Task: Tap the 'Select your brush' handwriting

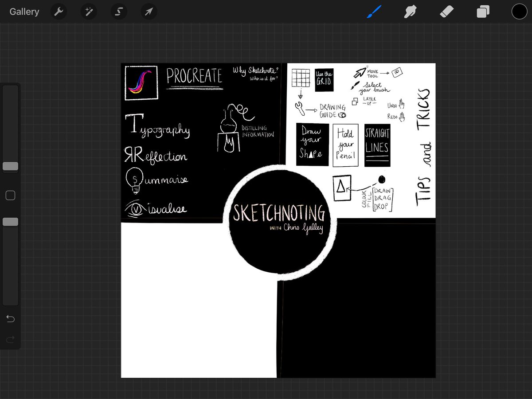Action: (x=375, y=87)
